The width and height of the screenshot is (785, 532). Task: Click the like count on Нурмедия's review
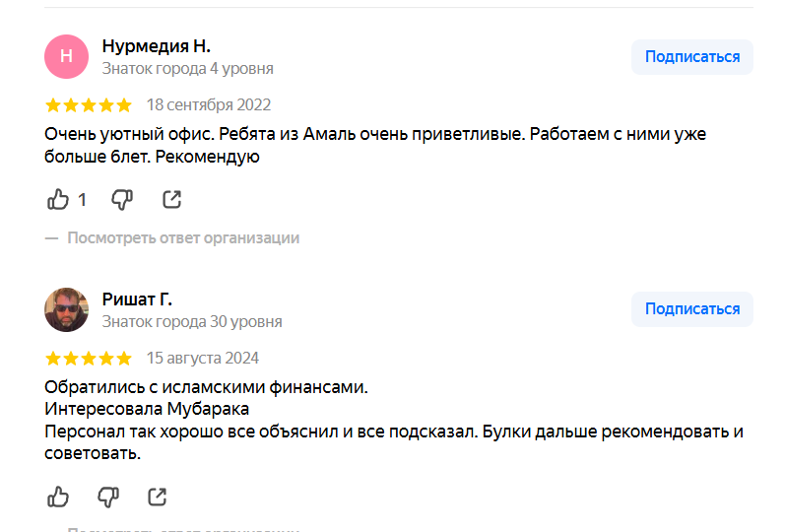[83, 200]
